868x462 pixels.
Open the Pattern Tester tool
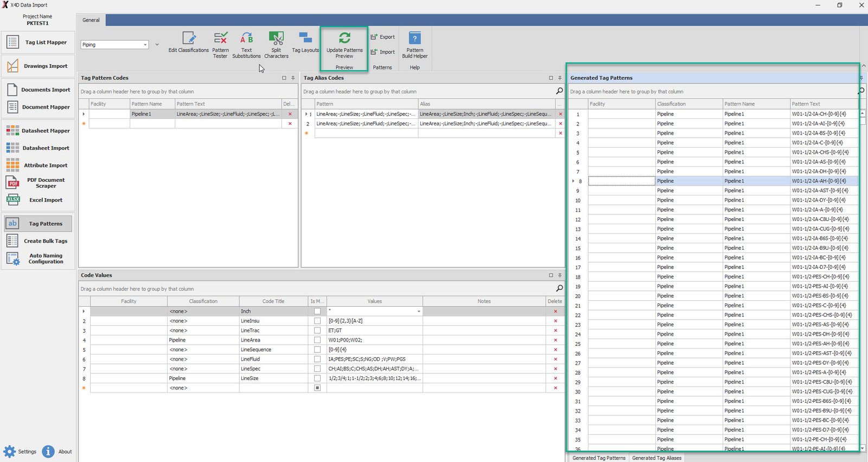pos(220,39)
